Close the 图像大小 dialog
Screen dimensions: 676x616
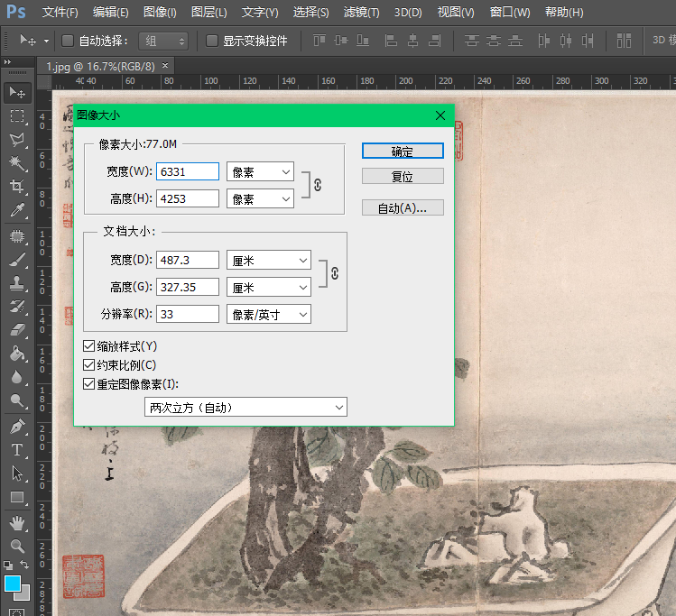tap(440, 115)
